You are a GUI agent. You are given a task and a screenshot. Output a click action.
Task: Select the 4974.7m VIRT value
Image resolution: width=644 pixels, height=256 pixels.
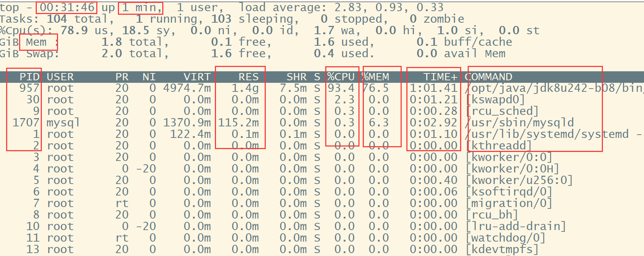(187, 88)
